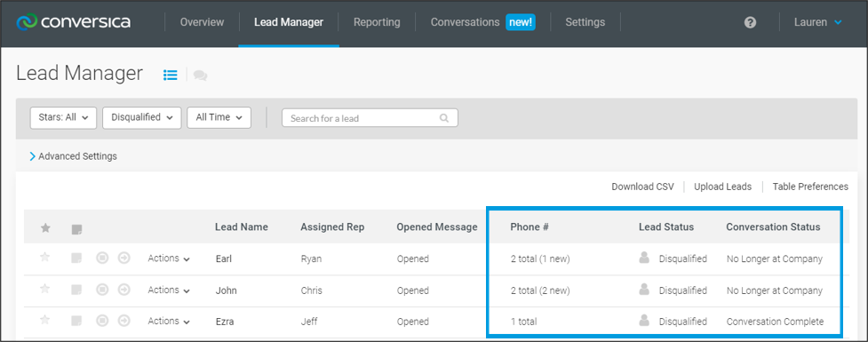Click lead name Ezra
Image resolution: width=868 pixels, height=342 pixels.
coord(224,322)
